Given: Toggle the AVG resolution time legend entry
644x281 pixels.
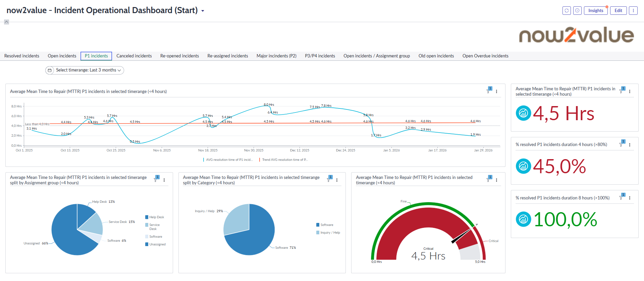Looking at the screenshot, I should tap(228, 160).
